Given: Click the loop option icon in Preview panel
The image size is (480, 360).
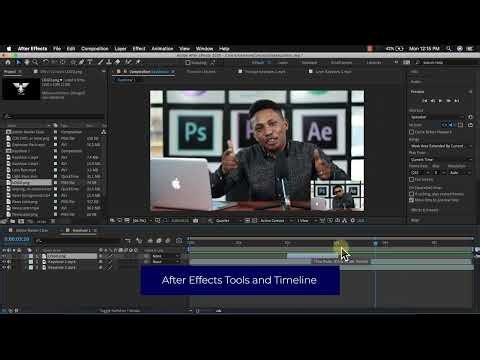Looking at the screenshot, I should (470, 125).
